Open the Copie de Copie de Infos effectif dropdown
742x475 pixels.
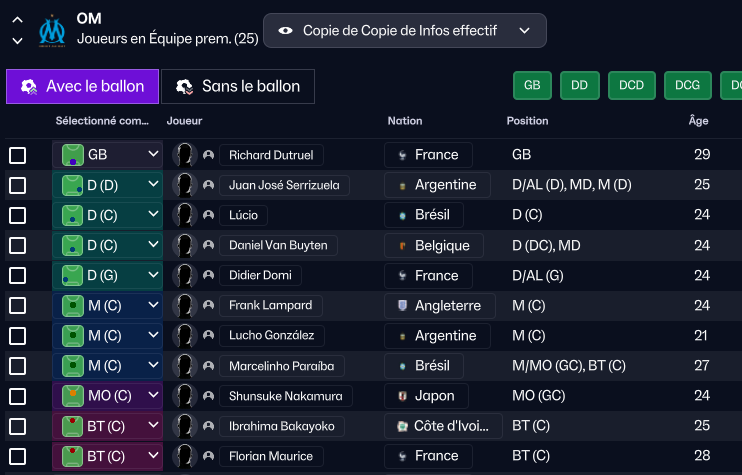(405, 31)
